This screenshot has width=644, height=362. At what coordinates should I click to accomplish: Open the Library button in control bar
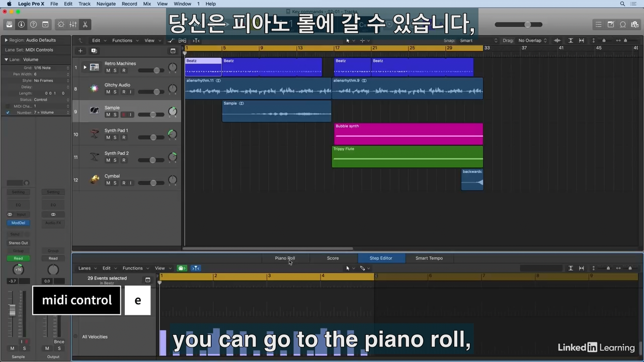coord(9,24)
